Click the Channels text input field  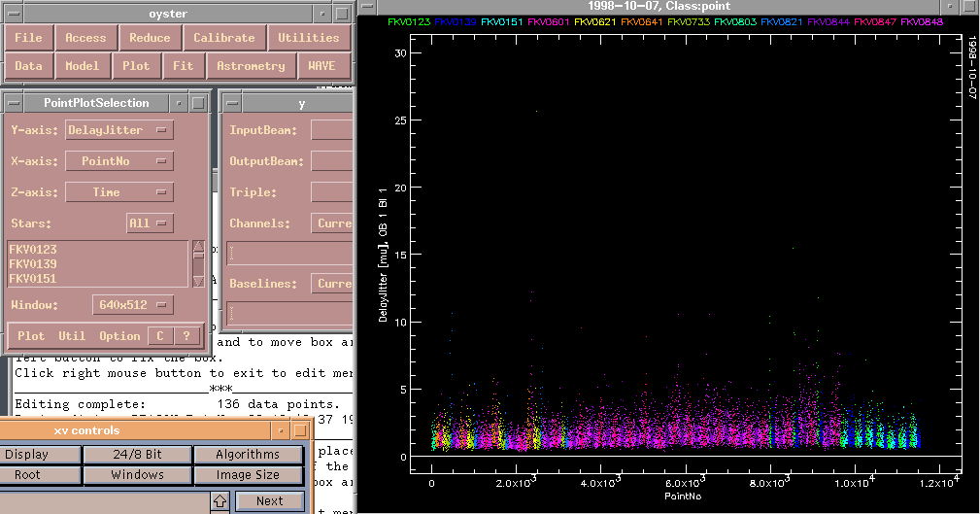pyautogui.click(x=288, y=254)
